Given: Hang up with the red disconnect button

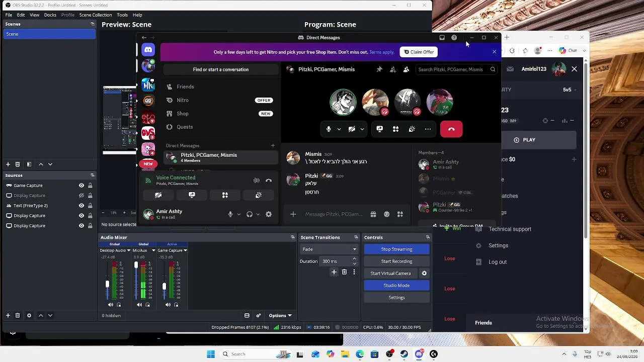Looking at the screenshot, I should pyautogui.click(x=451, y=129).
